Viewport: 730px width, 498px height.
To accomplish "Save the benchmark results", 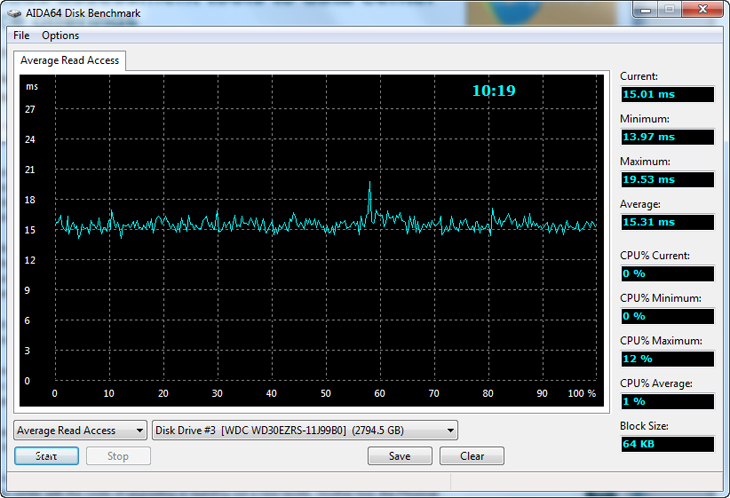I will 399,456.
